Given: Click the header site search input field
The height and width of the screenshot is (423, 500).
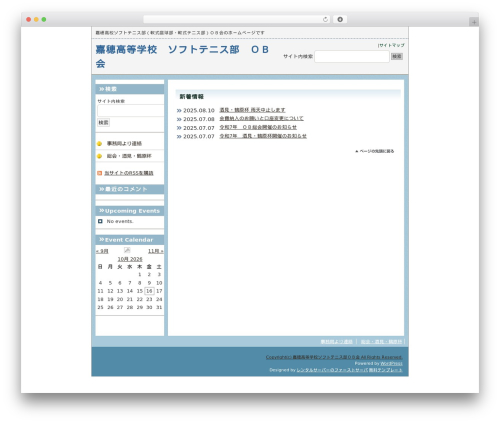Looking at the screenshot, I should point(352,56).
